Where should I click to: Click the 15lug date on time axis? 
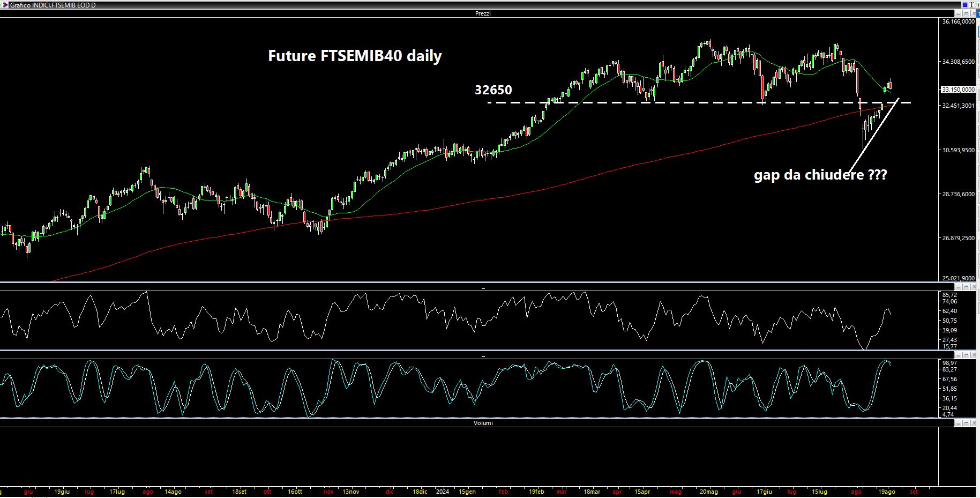(x=819, y=492)
